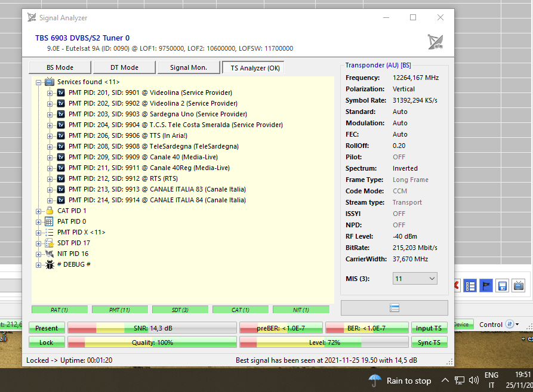Click the list icon of PMT PID X

click(x=50, y=232)
